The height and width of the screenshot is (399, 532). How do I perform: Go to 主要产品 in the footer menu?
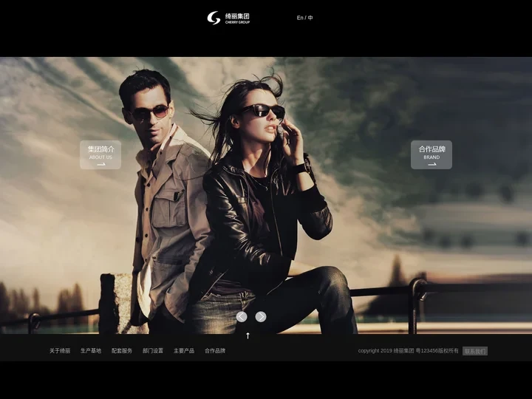[184, 351]
